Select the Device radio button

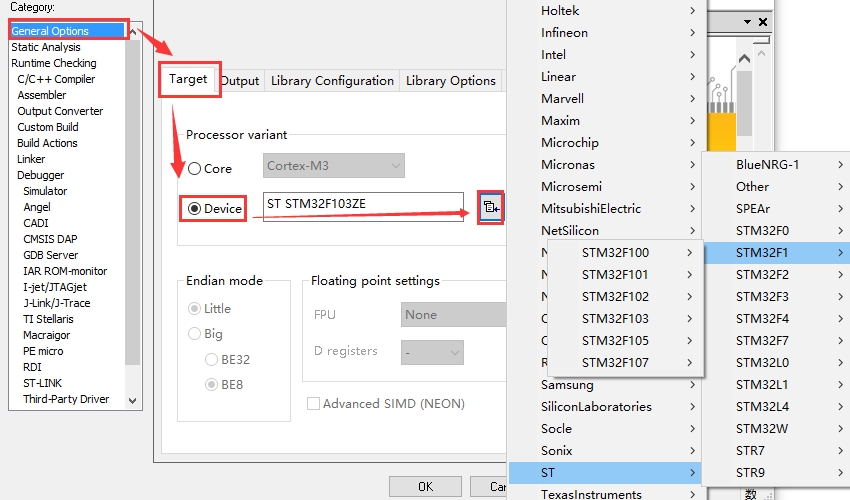point(195,208)
